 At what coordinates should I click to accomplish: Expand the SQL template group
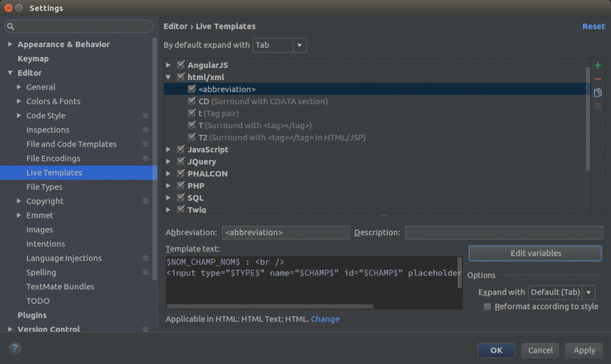click(x=168, y=198)
